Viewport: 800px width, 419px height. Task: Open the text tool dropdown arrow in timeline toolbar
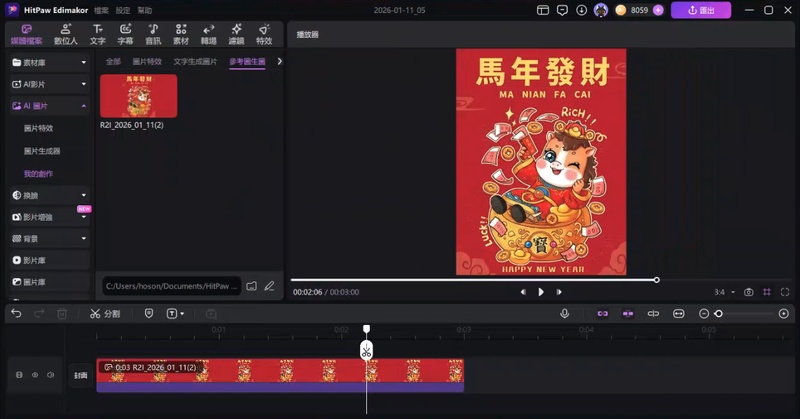click(x=182, y=313)
